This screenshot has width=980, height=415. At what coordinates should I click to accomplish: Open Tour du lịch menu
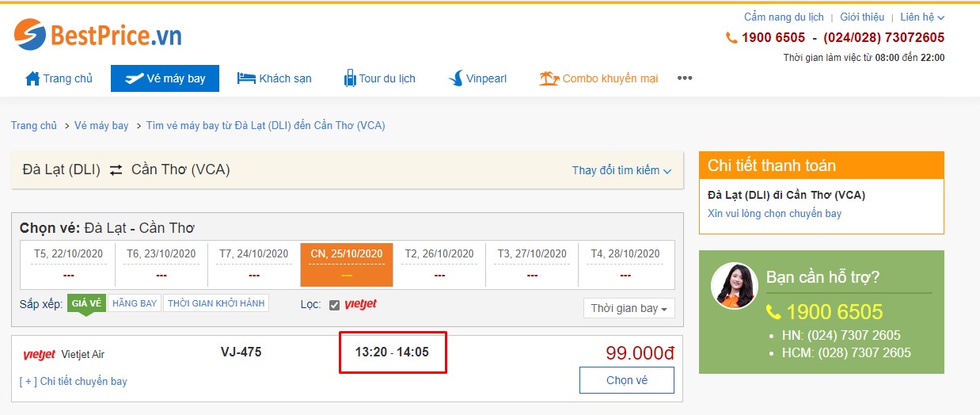[x=379, y=78]
